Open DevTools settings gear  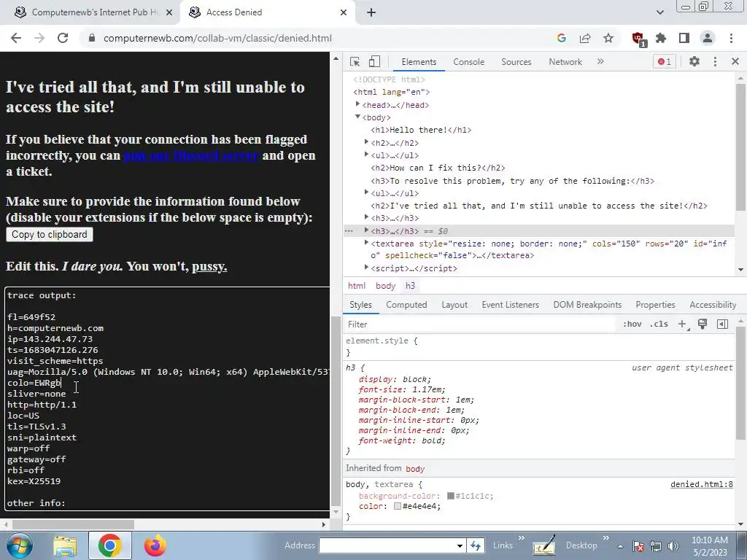point(694,61)
